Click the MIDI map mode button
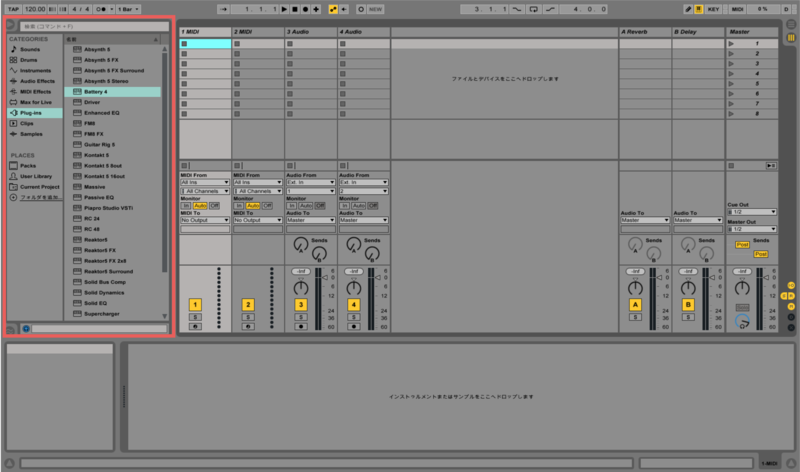The width and height of the screenshot is (800, 472). pyautogui.click(x=737, y=9)
